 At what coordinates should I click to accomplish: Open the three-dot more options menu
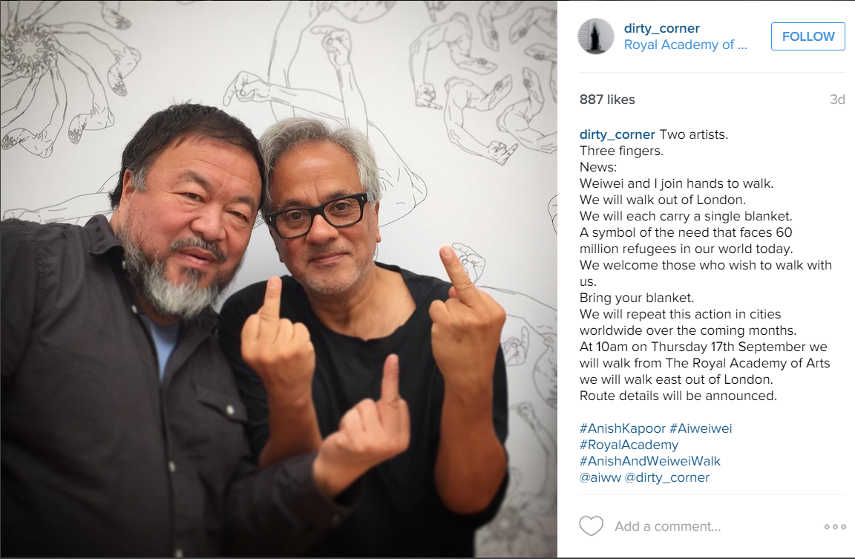tap(835, 526)
